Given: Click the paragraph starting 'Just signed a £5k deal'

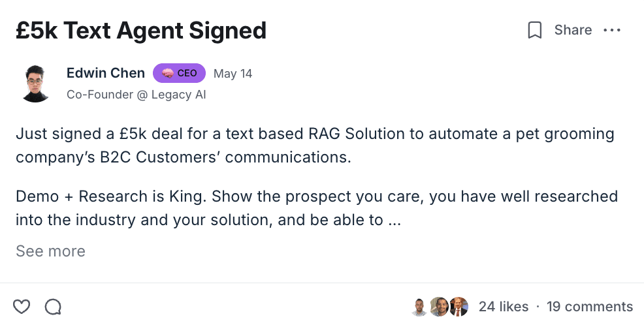Looking at the screenshot, I should 315,146.
